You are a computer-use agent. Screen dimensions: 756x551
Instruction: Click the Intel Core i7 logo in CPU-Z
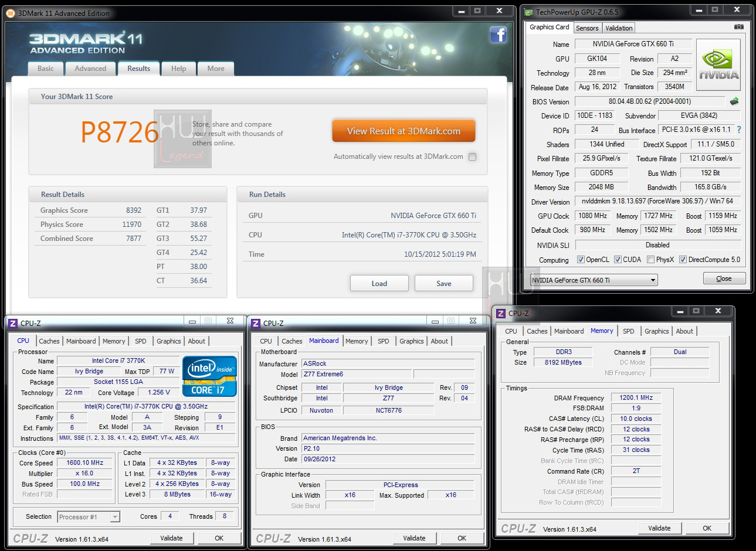pos(209,376)
